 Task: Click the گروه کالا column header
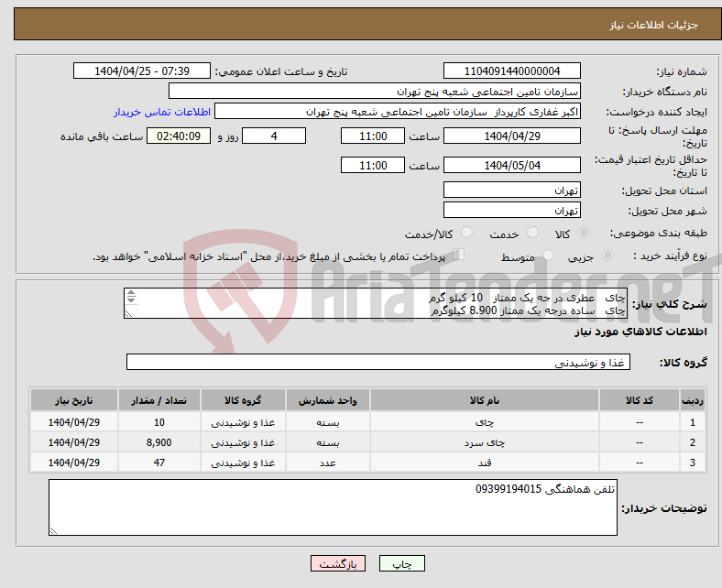click(243, 400)
